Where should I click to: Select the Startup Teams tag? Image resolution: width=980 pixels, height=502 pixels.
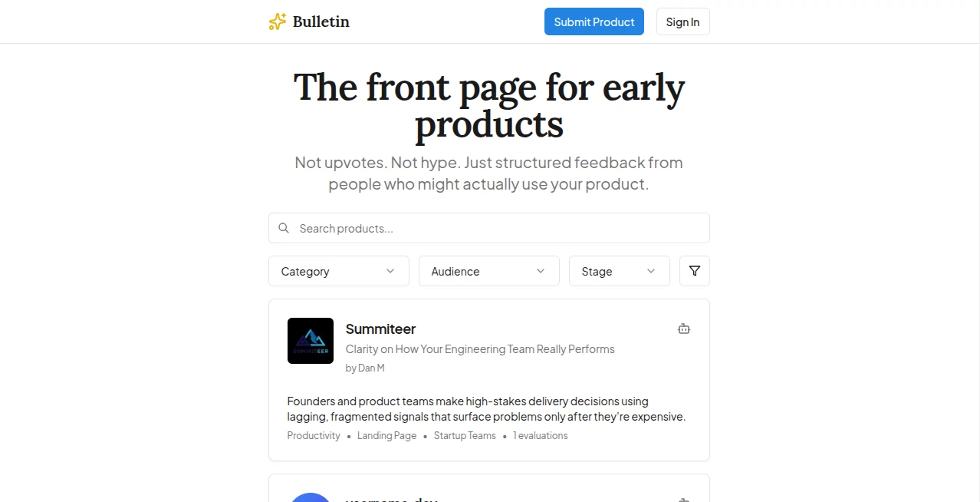pos(465,435)
